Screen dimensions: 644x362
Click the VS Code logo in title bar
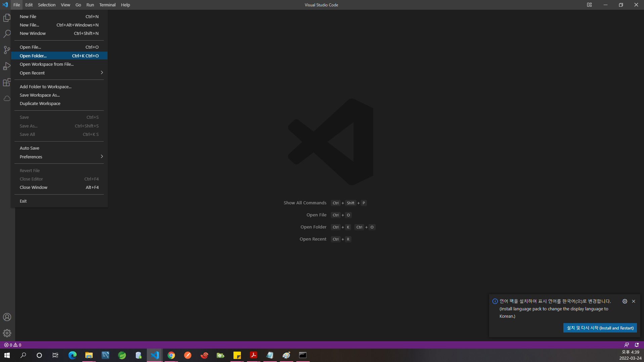5,5
